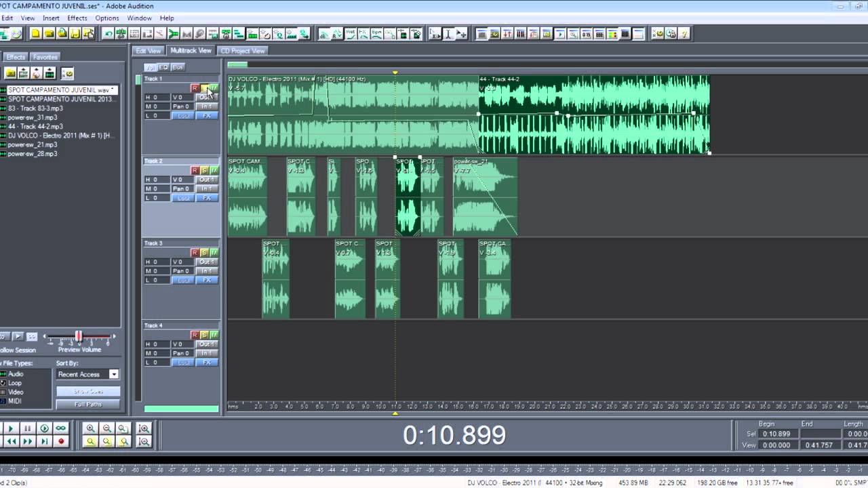Screen dimensions: 868x488
Task: Click the Rewind transport button
Action: pos(10,441)
